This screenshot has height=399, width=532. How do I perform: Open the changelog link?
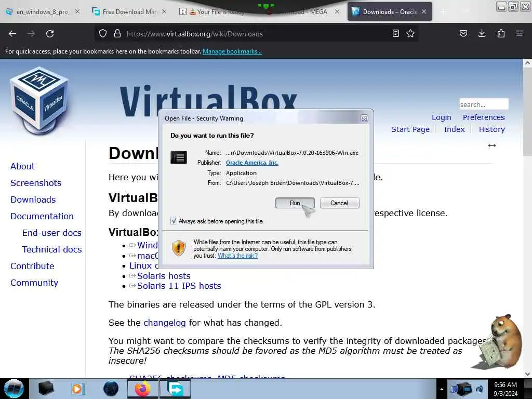click(165, 323)
